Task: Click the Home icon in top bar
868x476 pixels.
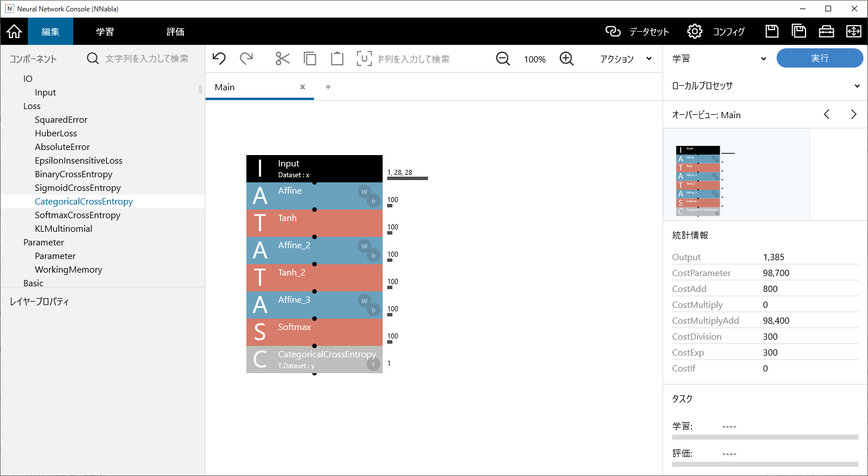Action: point(14,31)
